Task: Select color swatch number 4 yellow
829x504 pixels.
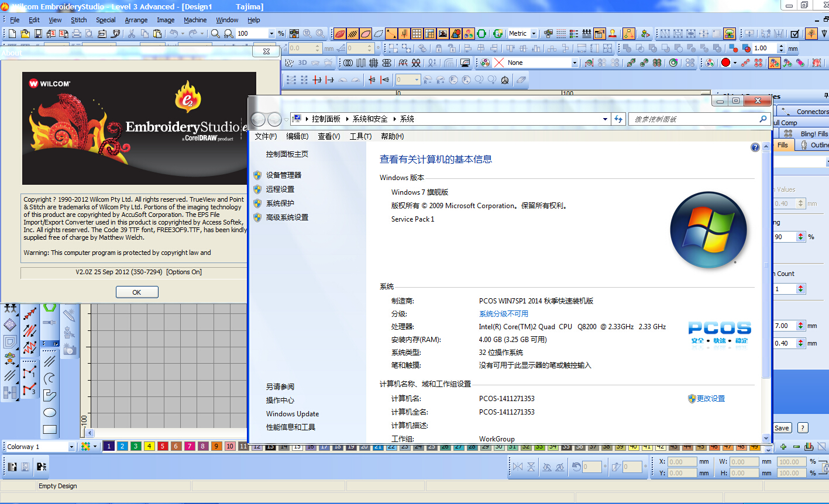Action: coord(149,447)
